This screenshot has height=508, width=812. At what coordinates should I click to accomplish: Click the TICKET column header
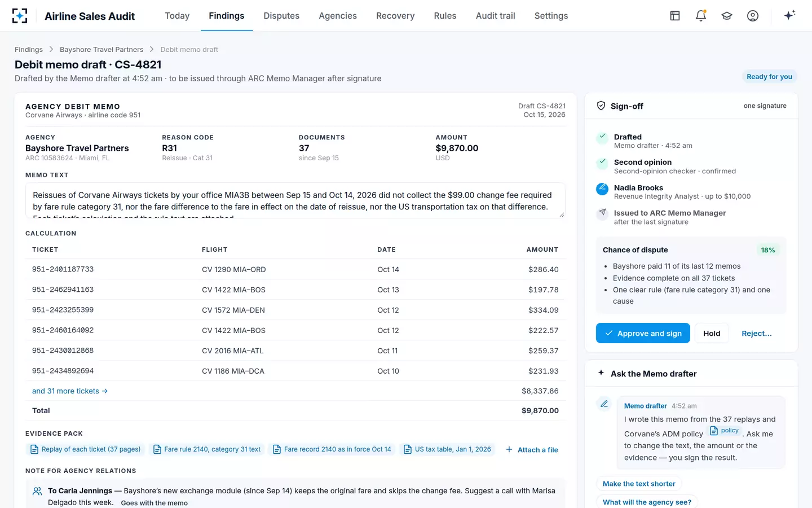click(x=45, y=249)
